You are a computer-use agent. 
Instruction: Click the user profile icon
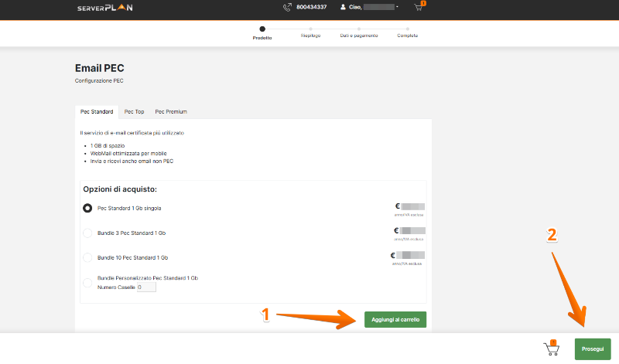[x=343, y=8]
